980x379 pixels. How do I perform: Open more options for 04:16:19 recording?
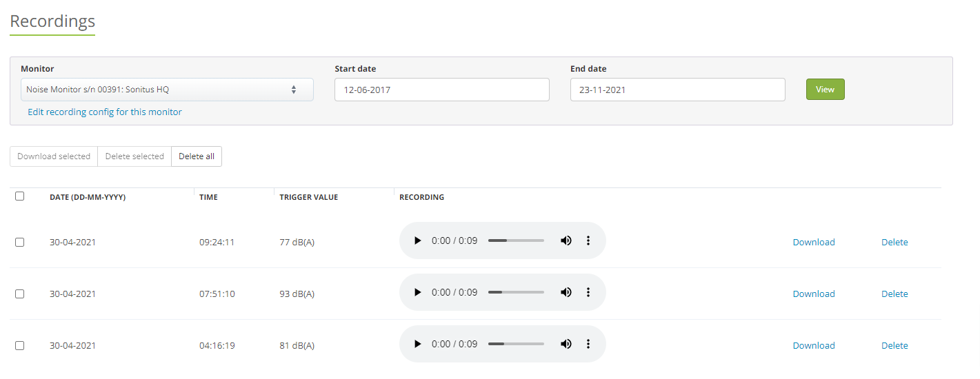[x=588, y=344]
